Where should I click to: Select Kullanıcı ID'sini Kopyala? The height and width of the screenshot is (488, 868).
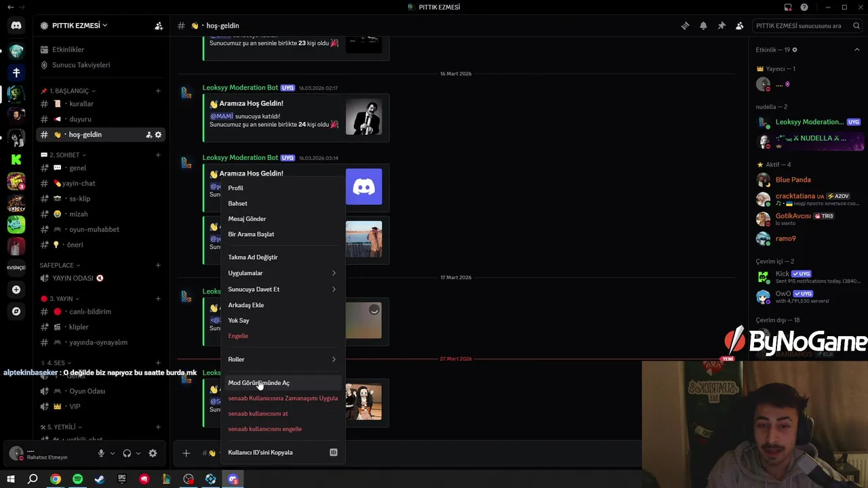[x=282, y=453]
